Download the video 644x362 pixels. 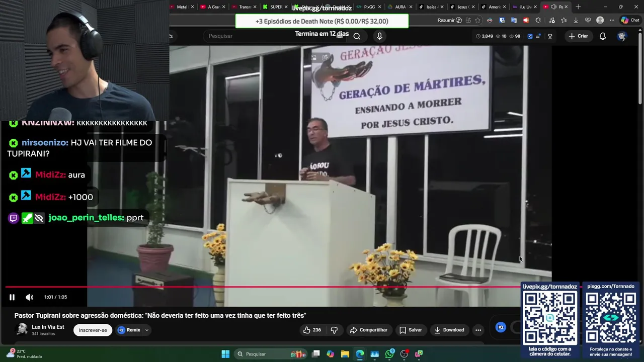tap(449, 330)
